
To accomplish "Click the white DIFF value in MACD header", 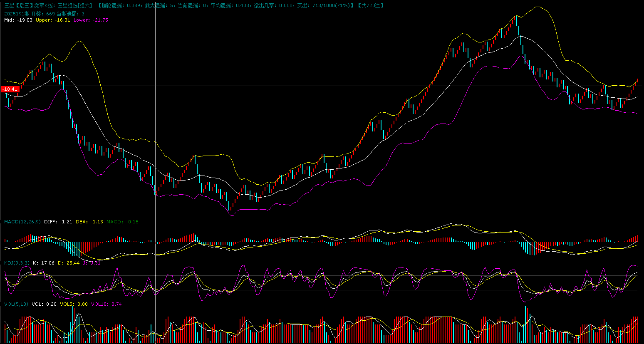I will click(58, 222).
